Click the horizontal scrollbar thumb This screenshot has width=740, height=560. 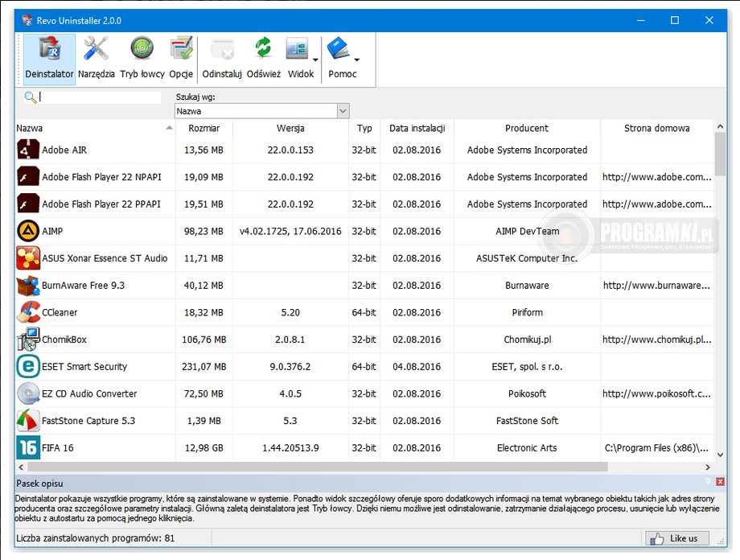click(318, 467)
